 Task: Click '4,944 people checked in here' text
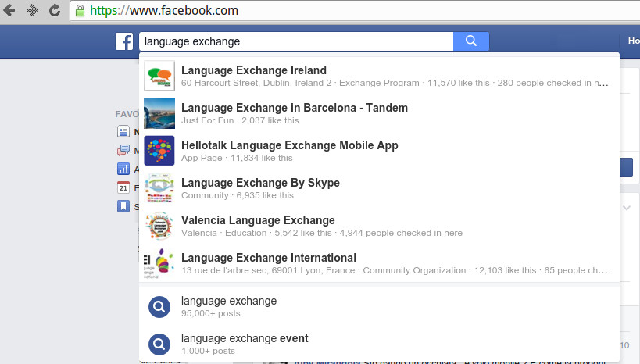tap(401, 233)
